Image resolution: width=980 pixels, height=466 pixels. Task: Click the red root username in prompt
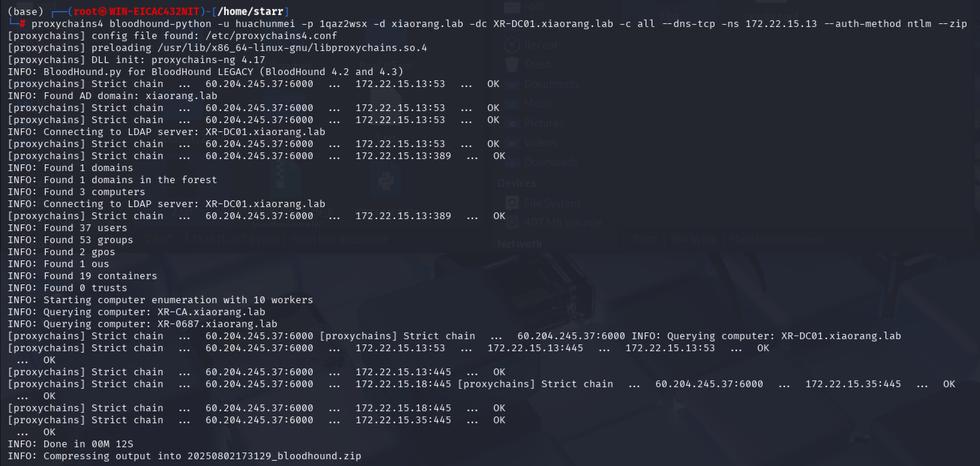pyautogui.click(x=85, y=11)
